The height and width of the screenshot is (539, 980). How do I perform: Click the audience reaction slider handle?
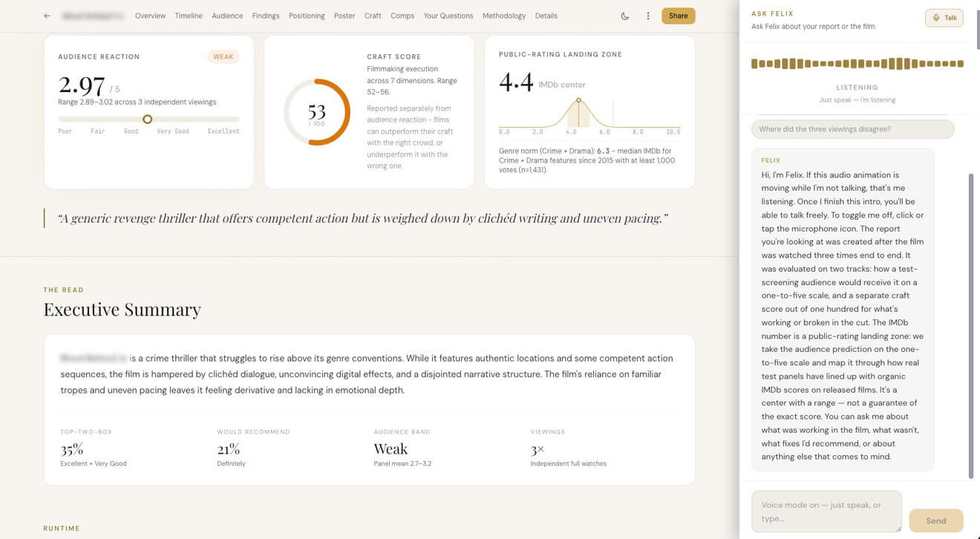tap(147, 119)
